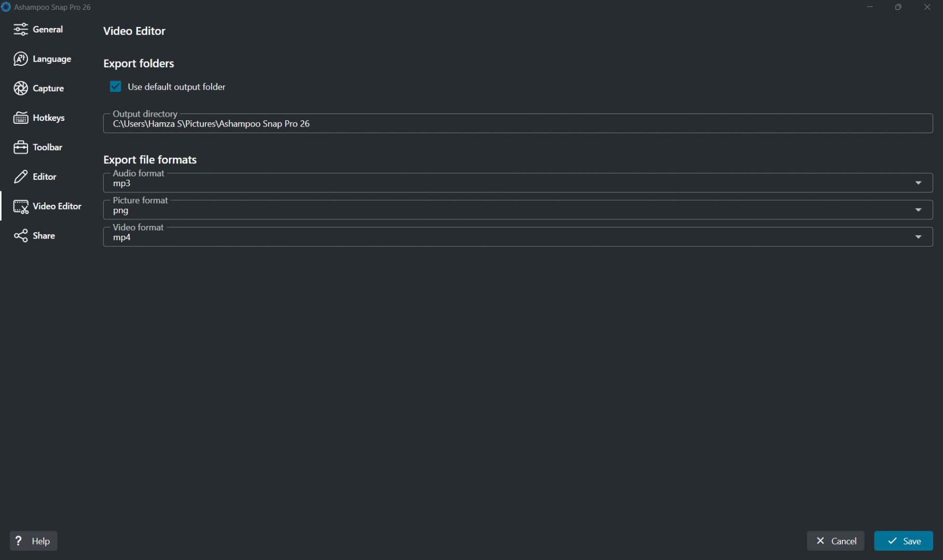Save the settings changes

coord(904,541)
